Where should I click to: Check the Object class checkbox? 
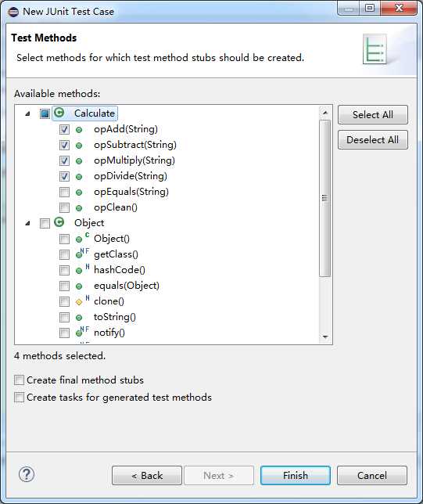pos(45,223)
